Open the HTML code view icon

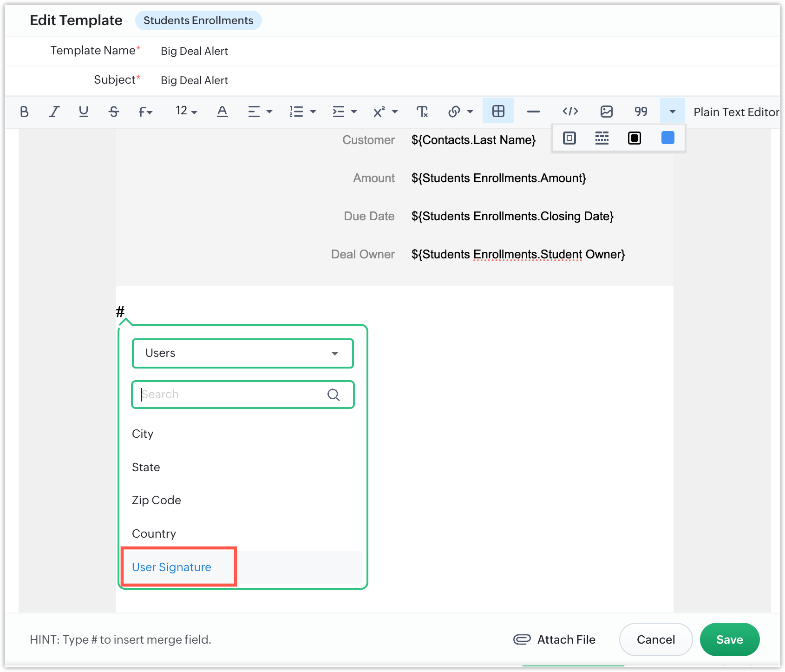[x=570, y=112]
